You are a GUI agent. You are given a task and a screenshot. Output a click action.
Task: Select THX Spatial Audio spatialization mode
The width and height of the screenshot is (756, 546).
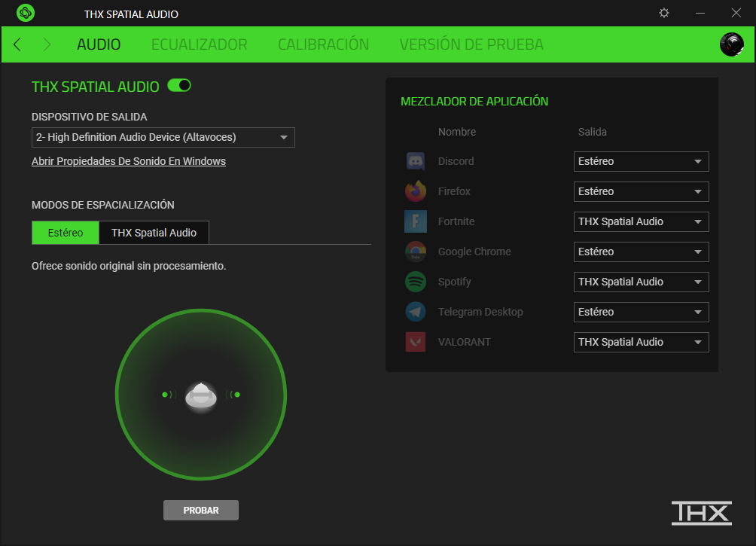pos(154,233)
